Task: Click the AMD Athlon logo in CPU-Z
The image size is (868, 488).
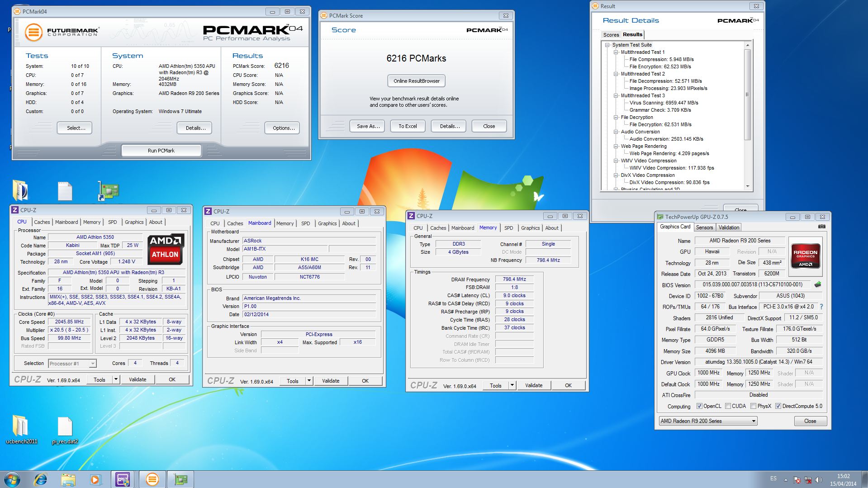Action: tap(166, 248)
